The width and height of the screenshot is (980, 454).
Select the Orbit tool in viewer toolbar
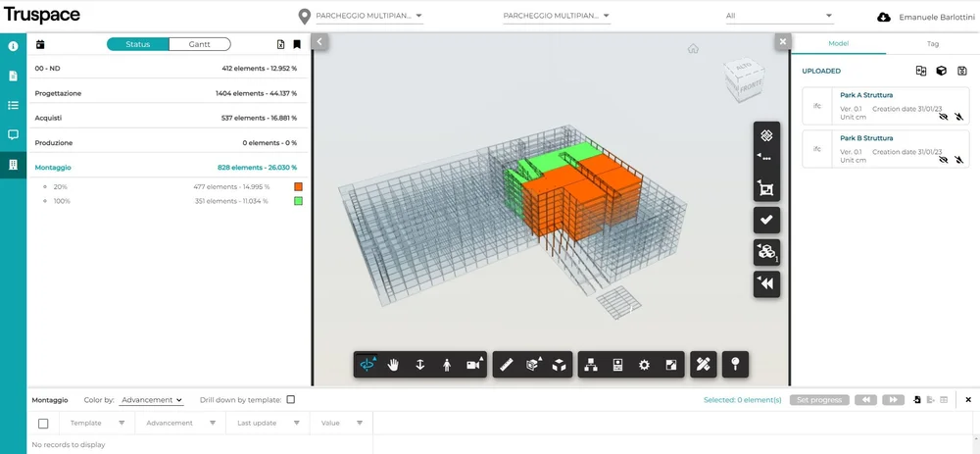coord(367,365)
